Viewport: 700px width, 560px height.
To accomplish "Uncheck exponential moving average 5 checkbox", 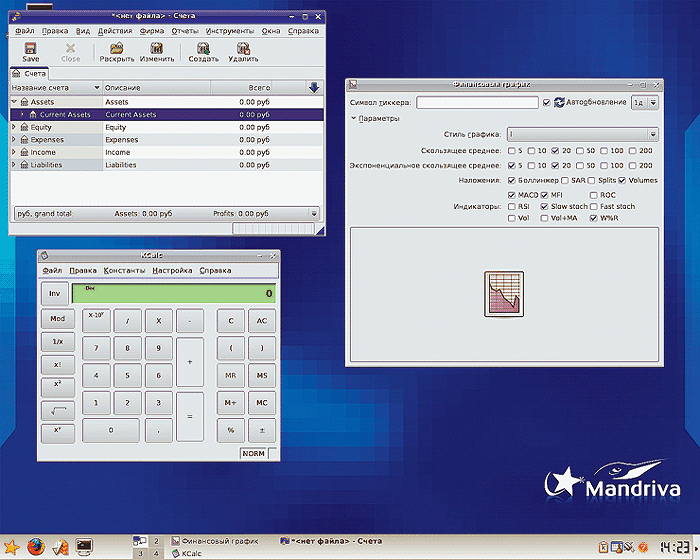I will point(512,166).
